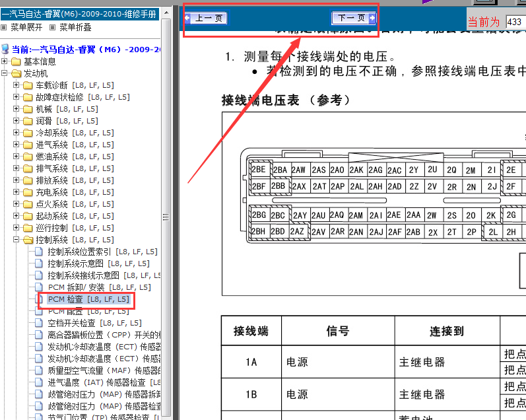Open 离合器踏板位置 (CPP) page
This screenshot has width=526, height=420.
104,335
